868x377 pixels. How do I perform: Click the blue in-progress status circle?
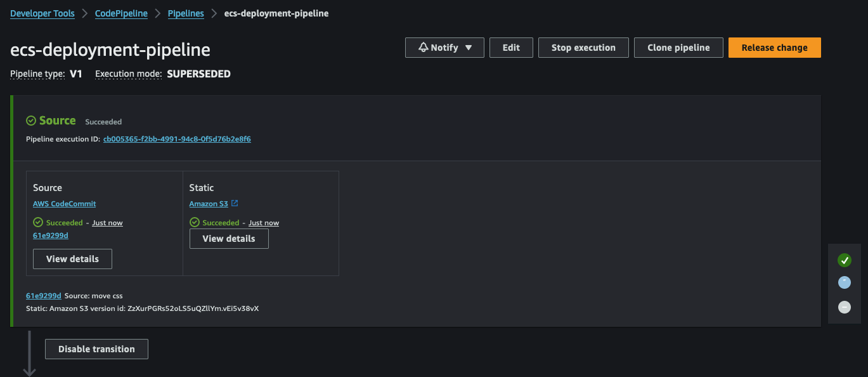(x=844, y=282)
